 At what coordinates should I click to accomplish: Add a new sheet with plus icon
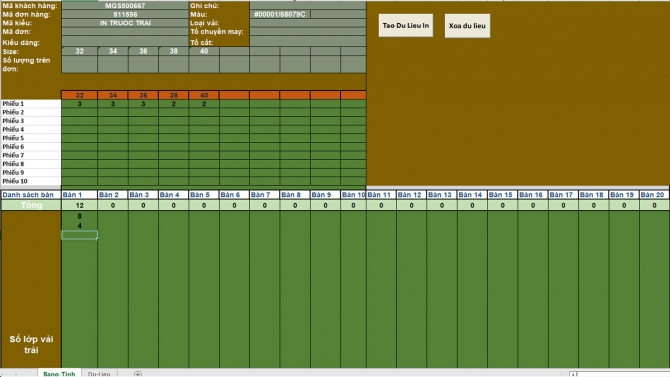coord(138,374)
